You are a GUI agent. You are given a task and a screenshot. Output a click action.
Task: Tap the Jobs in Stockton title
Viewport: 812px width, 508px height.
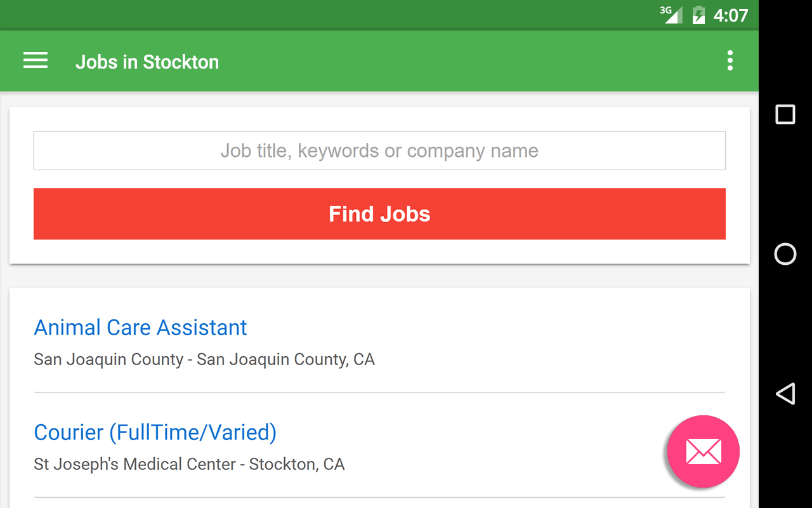pos(147,62)
